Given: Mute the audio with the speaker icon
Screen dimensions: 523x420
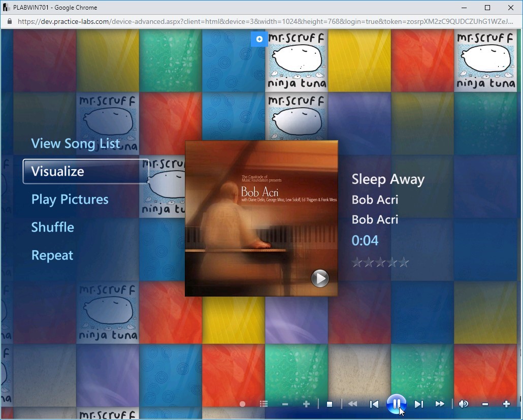Looking at the screenshot, I should coord(463,404).
